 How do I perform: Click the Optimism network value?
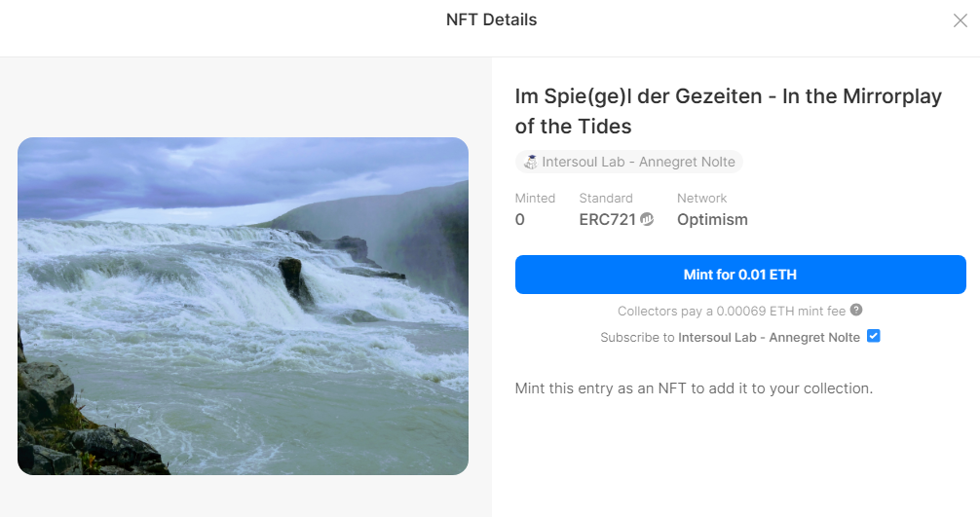pyautogui.click(x=712, y=220)
